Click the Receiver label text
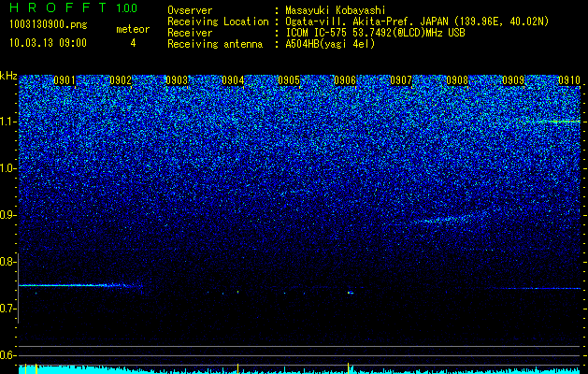 click(x=190, y=33)
